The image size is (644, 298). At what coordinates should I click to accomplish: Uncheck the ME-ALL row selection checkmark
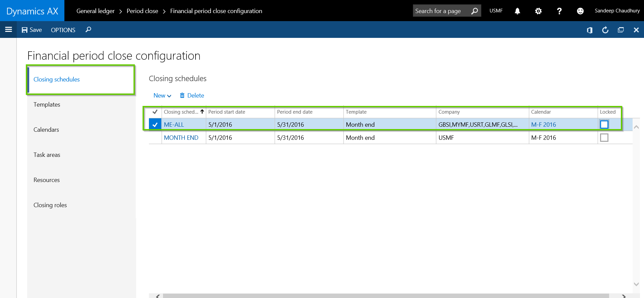coord(155,125)
